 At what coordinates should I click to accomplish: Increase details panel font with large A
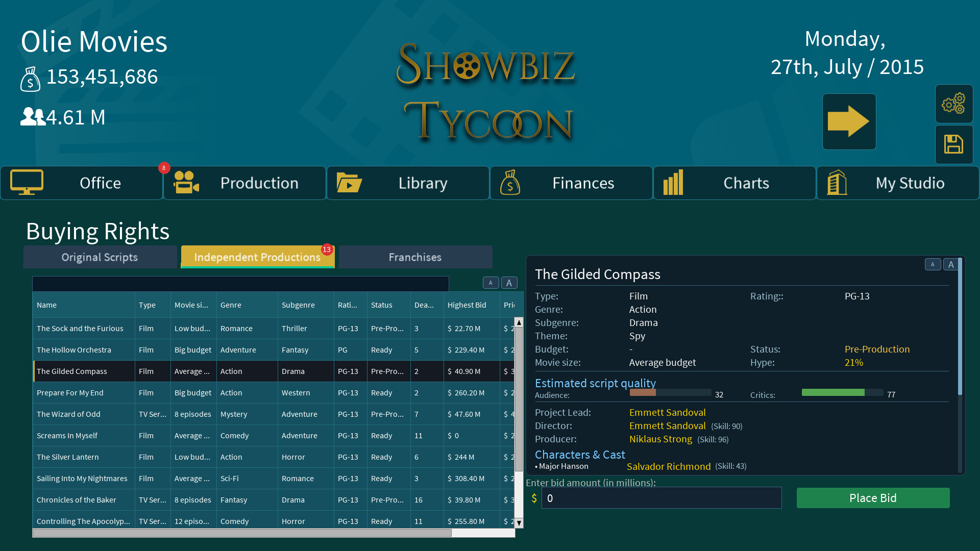pyautogui.click(x=951, y=264)
